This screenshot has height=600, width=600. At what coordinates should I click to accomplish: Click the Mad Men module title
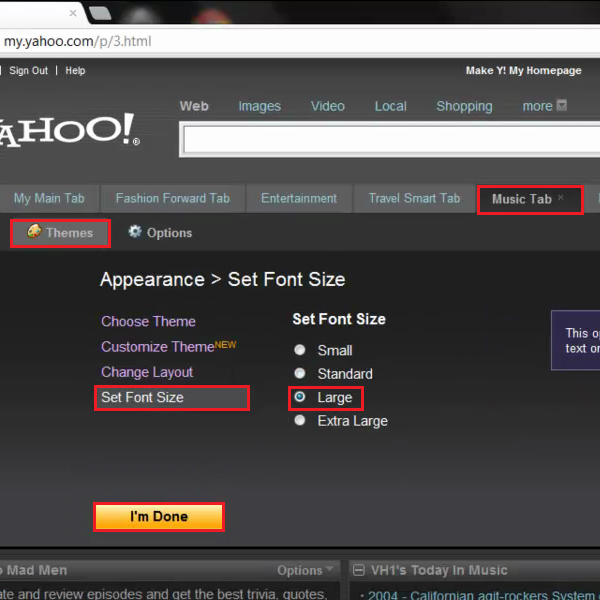(37, 570)
